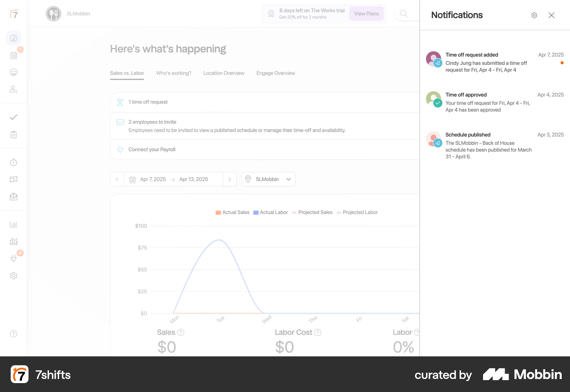Open the Reports bar chart icon
The height and width of the screenshot is (392, 570).
pos(14,224)
